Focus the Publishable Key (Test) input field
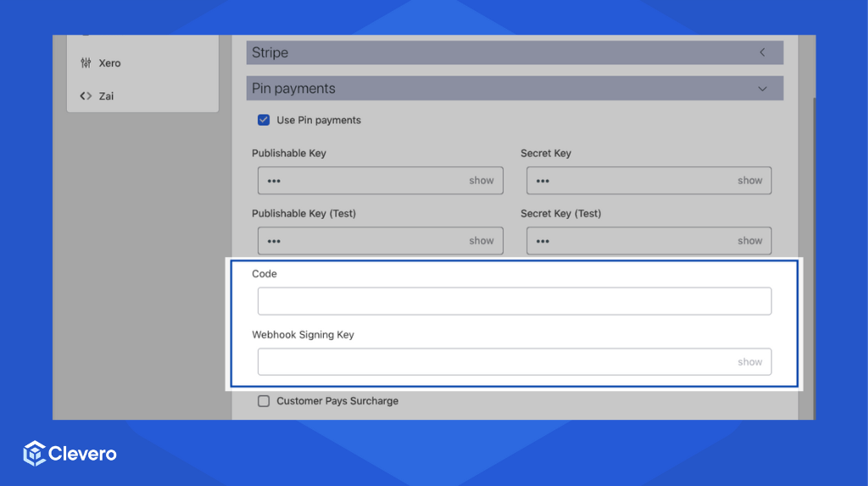 click(381, 241)
